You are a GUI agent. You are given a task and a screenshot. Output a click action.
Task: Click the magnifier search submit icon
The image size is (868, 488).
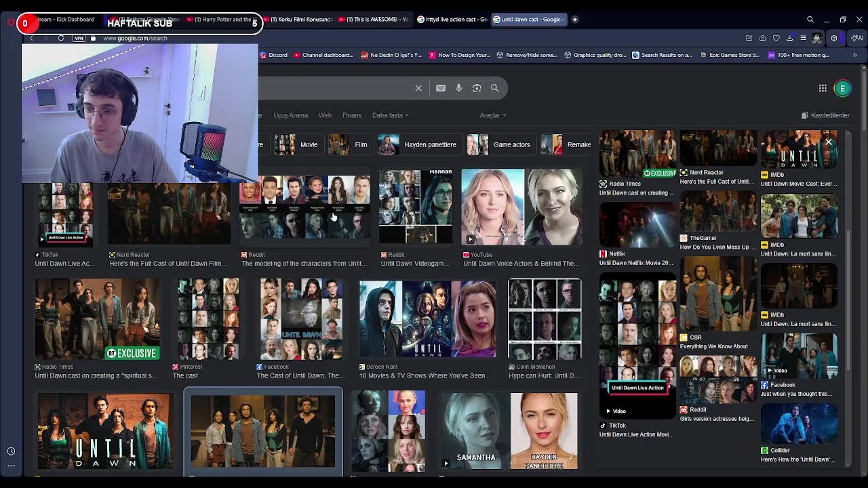[495, 88]
